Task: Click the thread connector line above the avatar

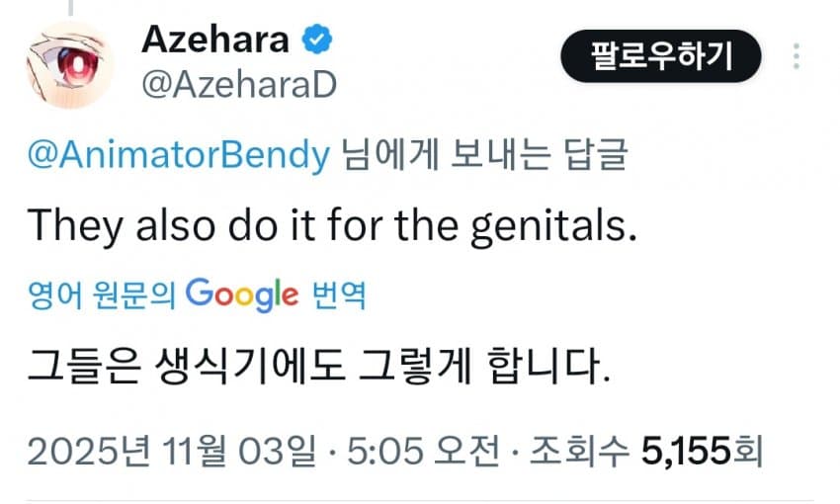Action: 70,6
